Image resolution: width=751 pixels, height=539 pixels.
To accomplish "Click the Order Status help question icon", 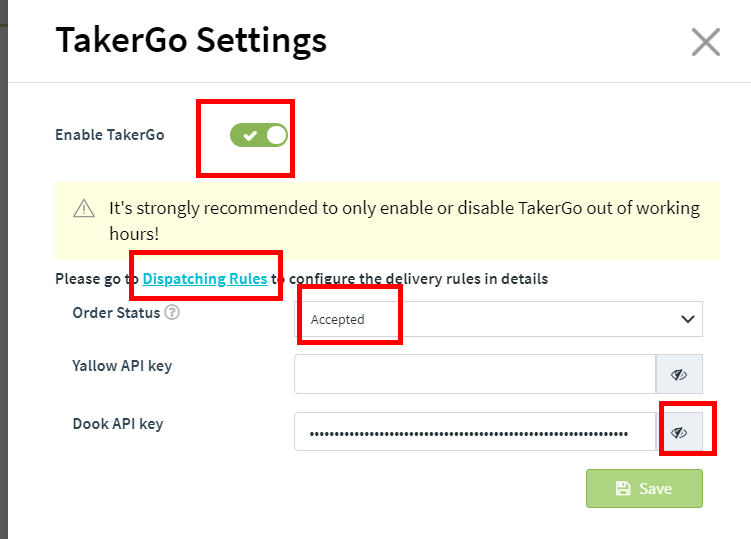I will coord(172,312).
